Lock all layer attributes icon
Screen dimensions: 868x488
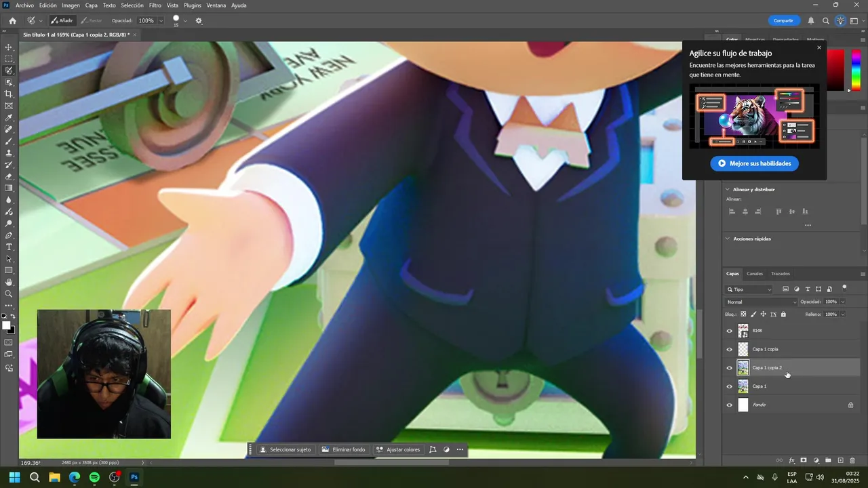click(x=783, y=314)
